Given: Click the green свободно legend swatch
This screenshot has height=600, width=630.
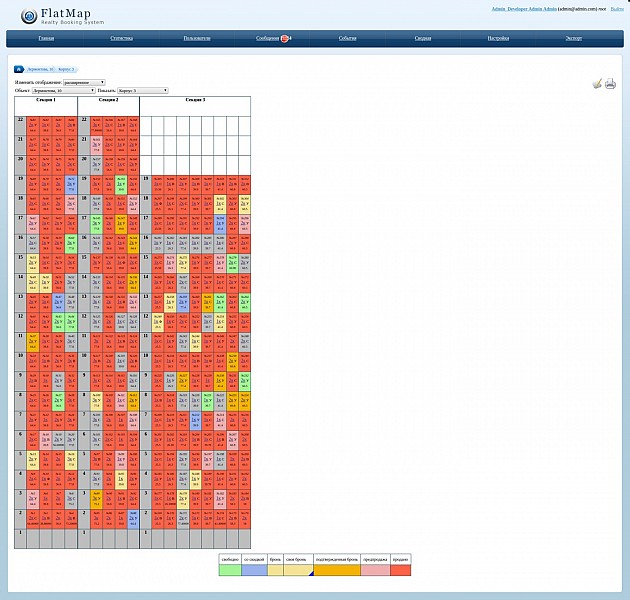Looking at the screenshot, I should (x=230, y=570).
